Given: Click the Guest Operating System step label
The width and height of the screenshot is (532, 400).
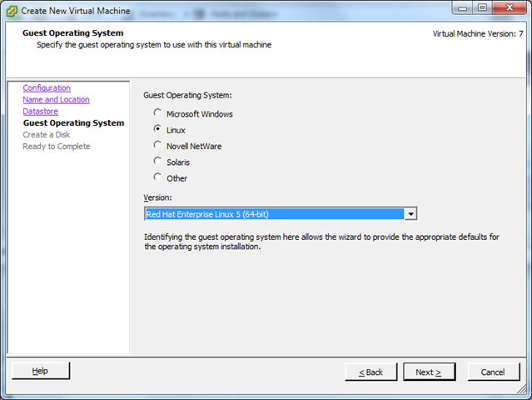Looking at the screenshot, I should 73,123.
